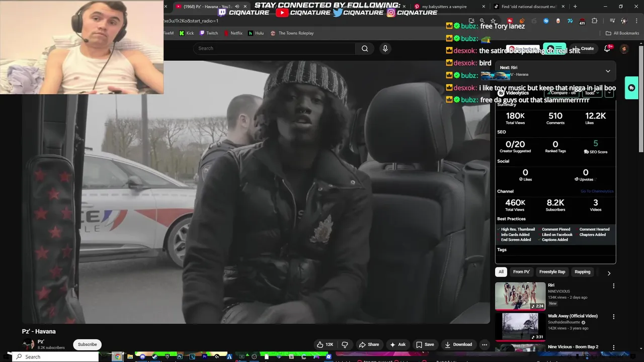The image size is (644, 362).
Task: Switch to the TikTok Find 'old national' tab
Action: (x=528, y=7)
